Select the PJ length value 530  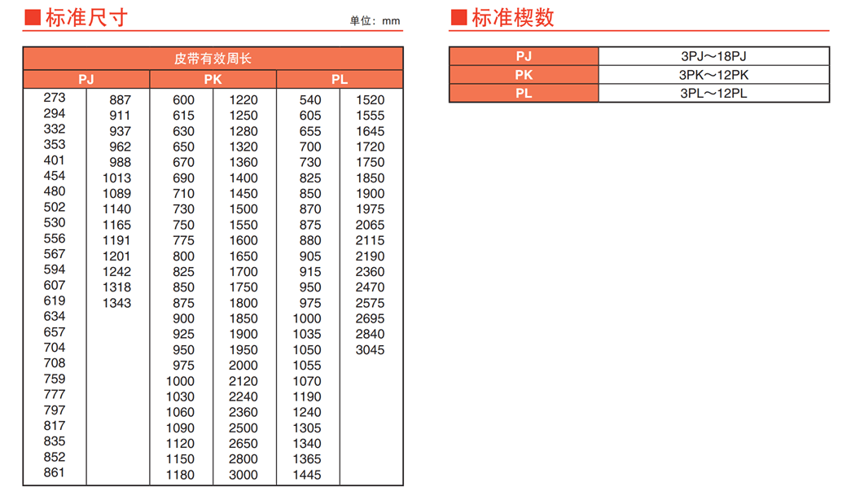pyautogui.click(x=55, y=222)
